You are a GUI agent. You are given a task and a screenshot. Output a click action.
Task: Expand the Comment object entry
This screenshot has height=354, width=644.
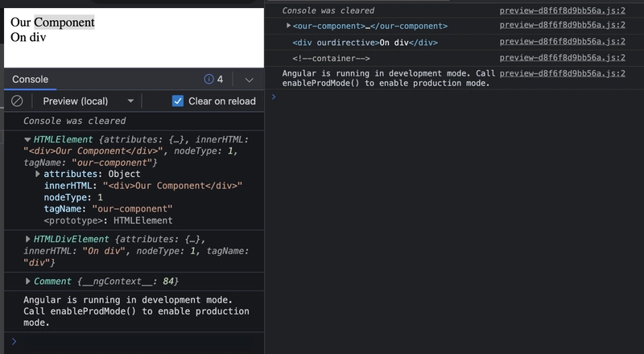click(x=28, y=281)
